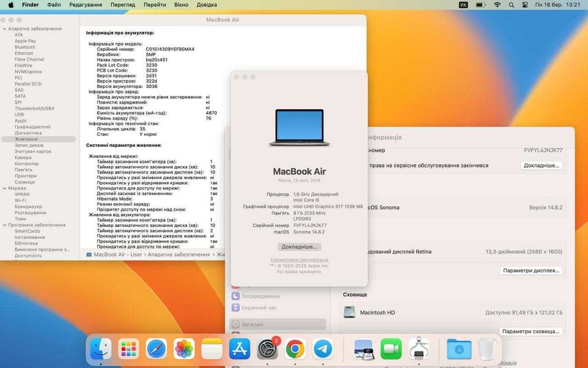Screen dimensions: 588x368
Task: Collapse the Мережа tree section
Action: (5, 188)
